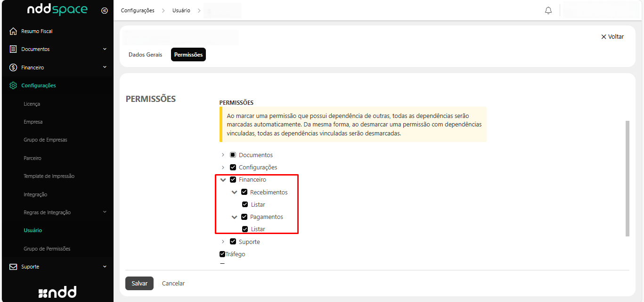Expand the Documentos permission tree node

click(x=223, y=155)
